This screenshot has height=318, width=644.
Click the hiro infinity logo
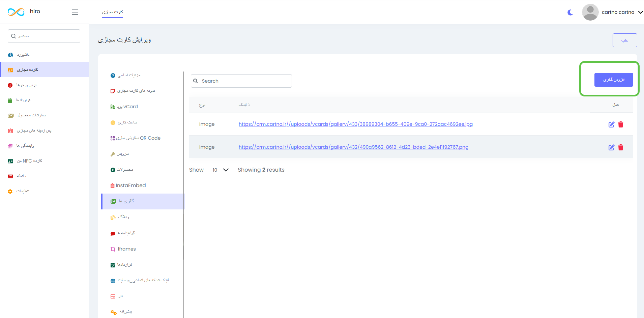coord(16,12)
